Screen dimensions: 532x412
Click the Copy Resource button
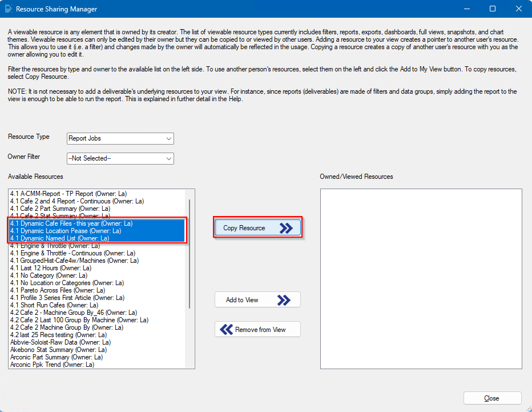click(257, 228)
